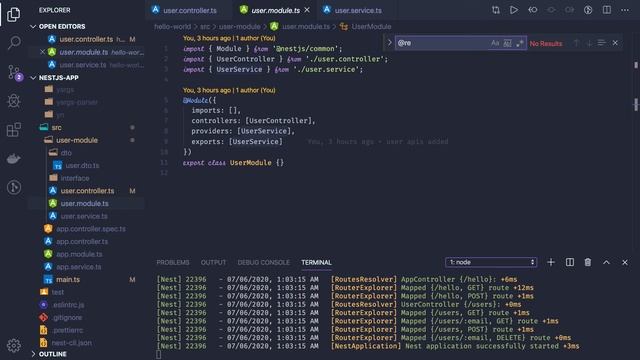This screenshot has width=640, height=360.
Task: Open the Explorer view in activity bar
Action: pyautogui.click(x=13, y=15)
